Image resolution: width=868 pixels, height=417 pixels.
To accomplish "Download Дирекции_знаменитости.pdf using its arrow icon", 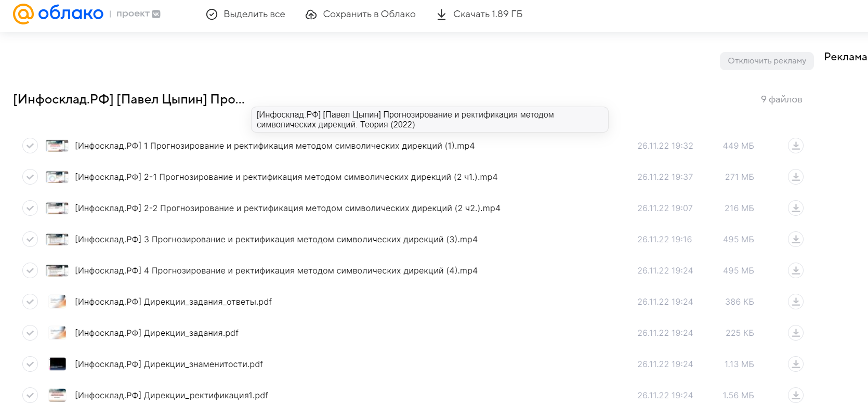I will [795, 364].
